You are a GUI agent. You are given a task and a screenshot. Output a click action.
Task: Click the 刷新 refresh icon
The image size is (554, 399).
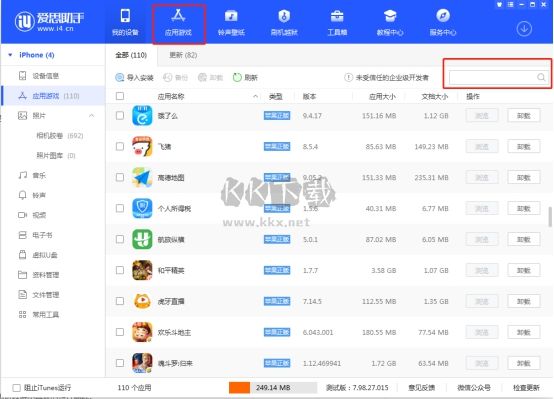point(237,77)
